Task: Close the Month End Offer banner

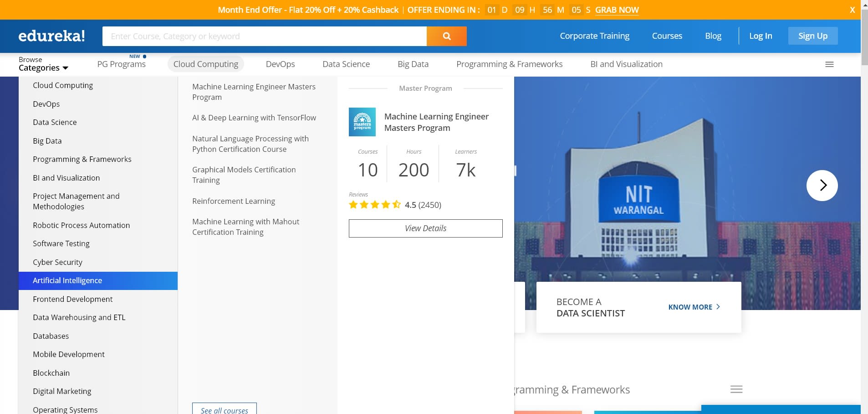Action: tap(852, 10)
